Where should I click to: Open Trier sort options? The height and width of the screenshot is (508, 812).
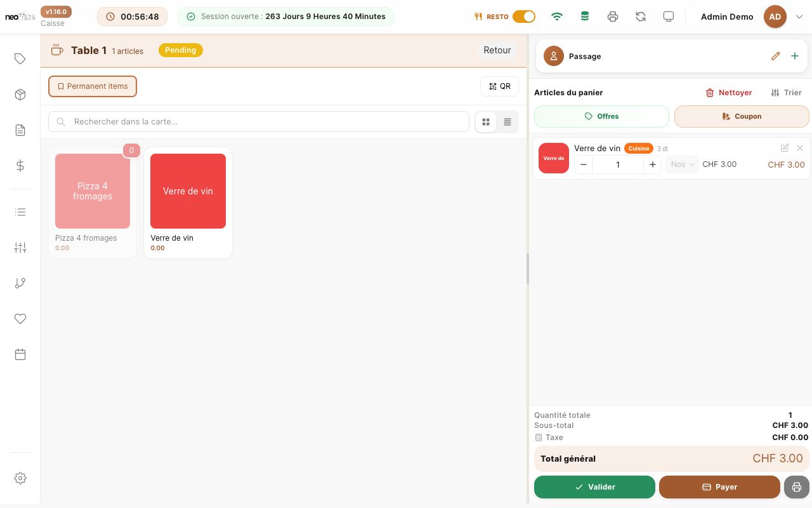tap(787, 93)
